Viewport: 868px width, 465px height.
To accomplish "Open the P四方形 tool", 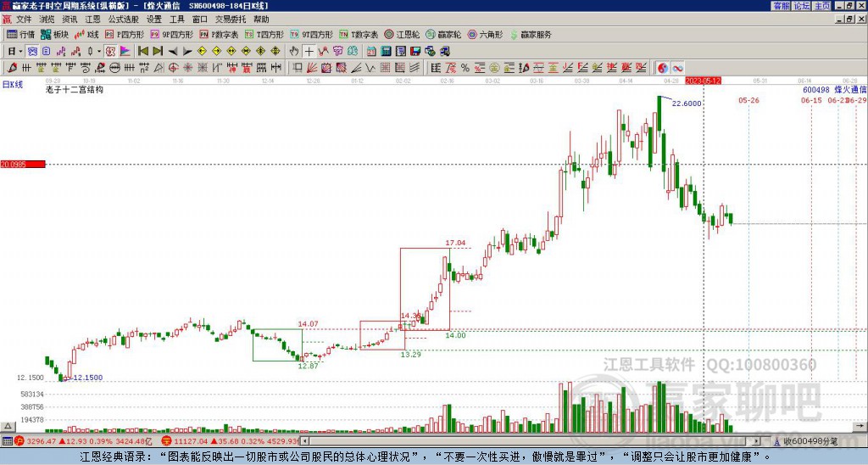I will (125, 34).
